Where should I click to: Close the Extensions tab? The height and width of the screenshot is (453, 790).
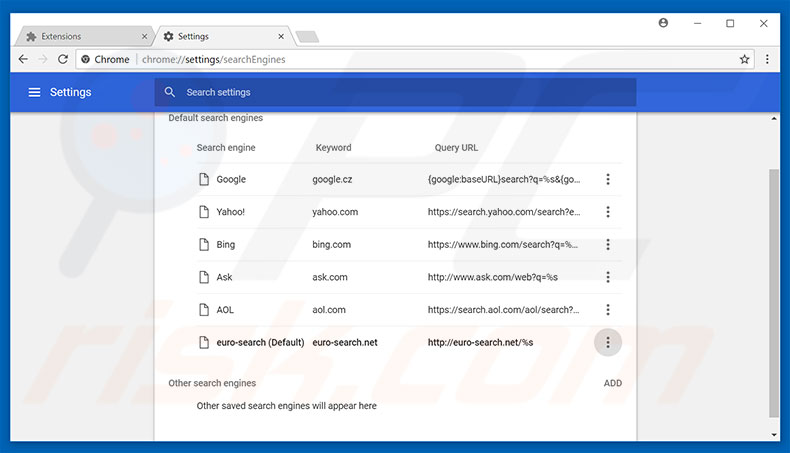coord(144,36)
